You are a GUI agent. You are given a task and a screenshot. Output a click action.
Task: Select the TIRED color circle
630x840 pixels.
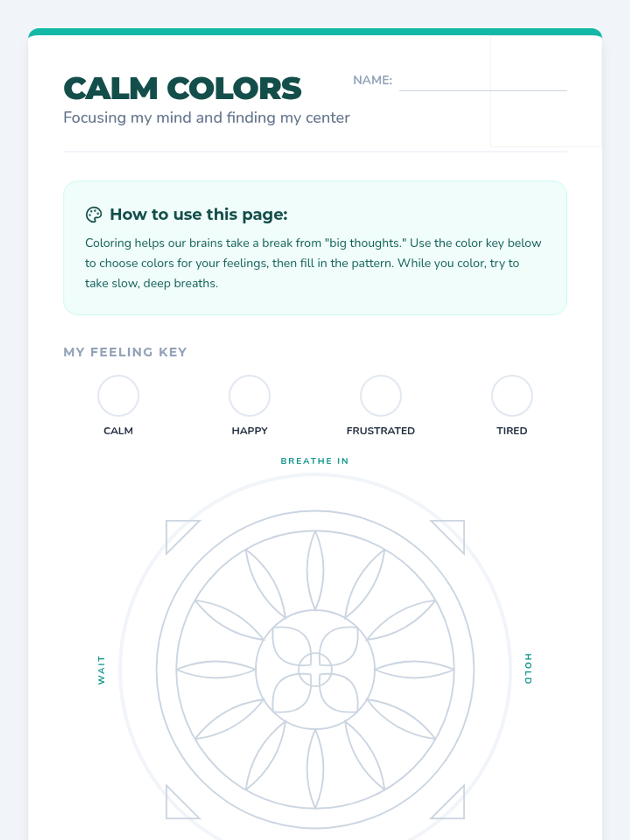point(512,396)
